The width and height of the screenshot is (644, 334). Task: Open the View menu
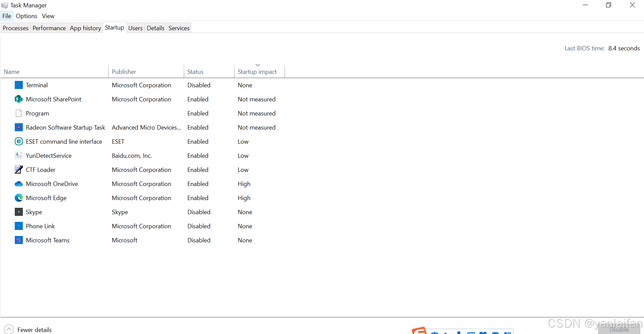click(x=48, y=16)
